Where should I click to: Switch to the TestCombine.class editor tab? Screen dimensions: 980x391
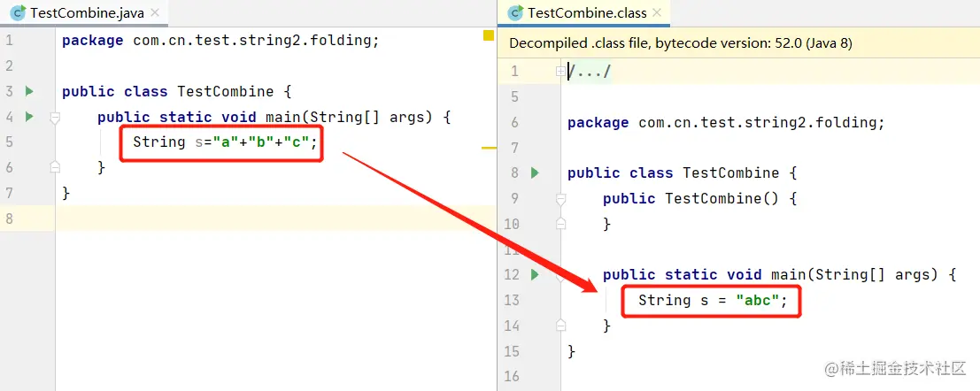point(583,12)
